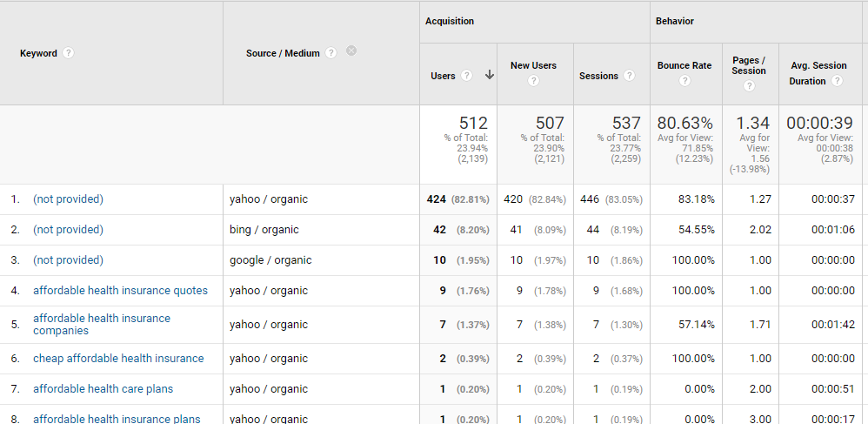Image resolution: width=868 pixels, height=424 pixels.
Task: Click pages per session value 1.71
Action: [760, 324]
